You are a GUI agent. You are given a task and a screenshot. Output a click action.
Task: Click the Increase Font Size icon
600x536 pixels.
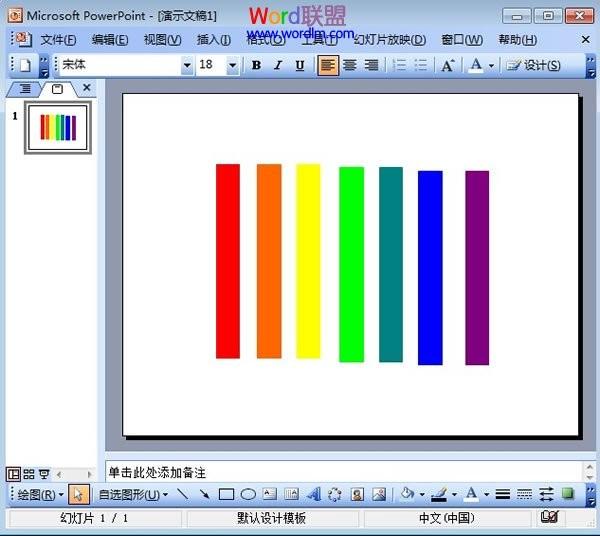pos(448,65)
